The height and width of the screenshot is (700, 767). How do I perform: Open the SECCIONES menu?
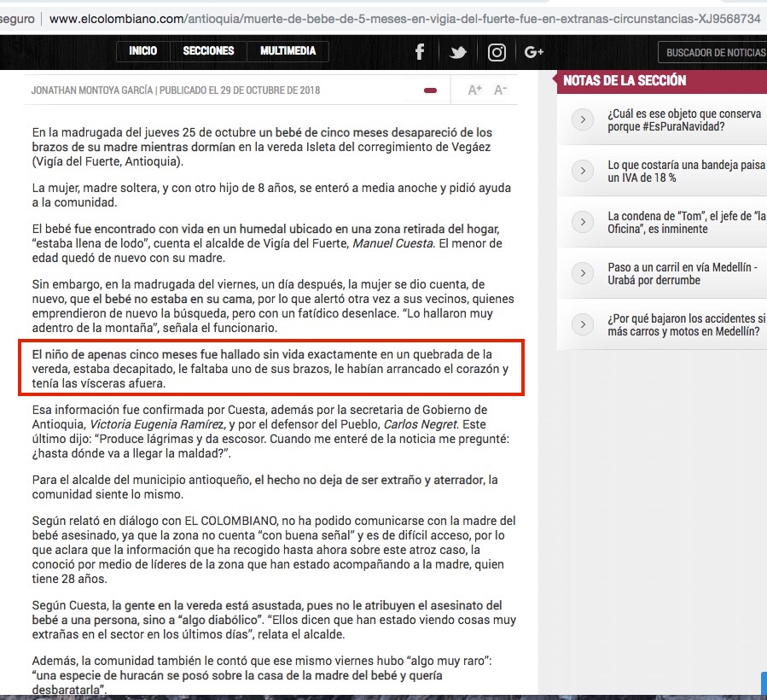point(208,51)
